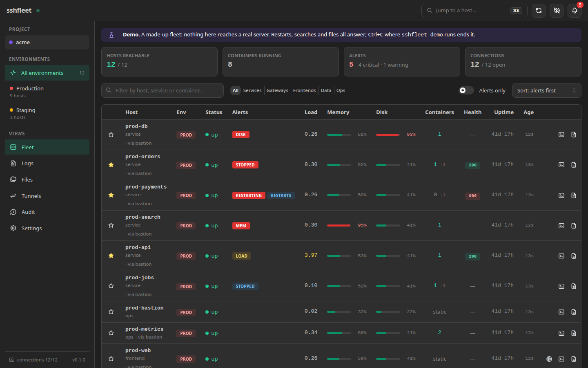This screenshot has height=368, width=588.
Task: Open the Alerts summary card
Action: (x=402, y=62)
